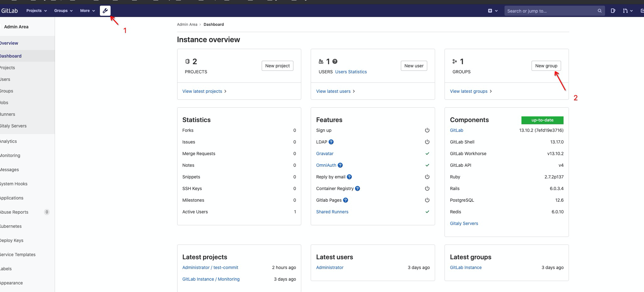The height and width of the screenshot is (292, 644).
Task: Click the New group button
Action: (x=546, y=66)
